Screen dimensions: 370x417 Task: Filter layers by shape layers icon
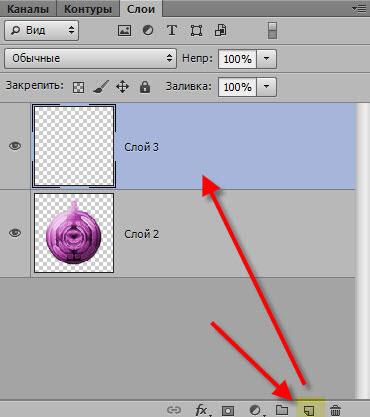click(196, 31)
